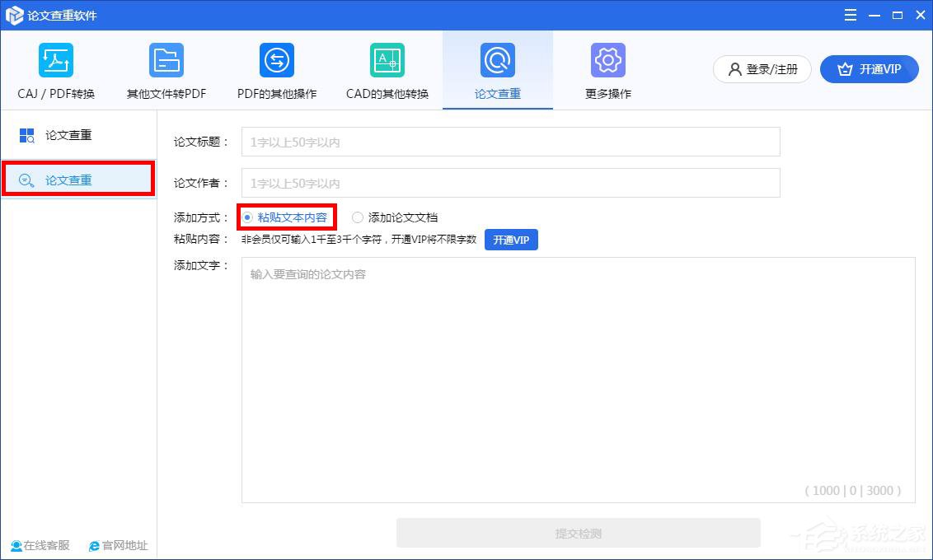Open the PDF的其他操作 icon
This screenshot has width=933, height=560.
[x=277, y=60]
